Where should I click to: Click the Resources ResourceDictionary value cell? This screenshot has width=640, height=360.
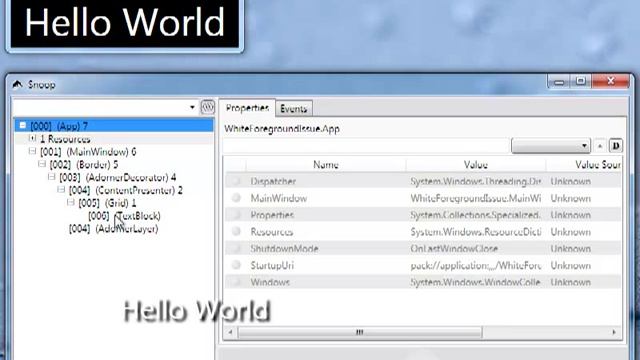click(476, 232)
